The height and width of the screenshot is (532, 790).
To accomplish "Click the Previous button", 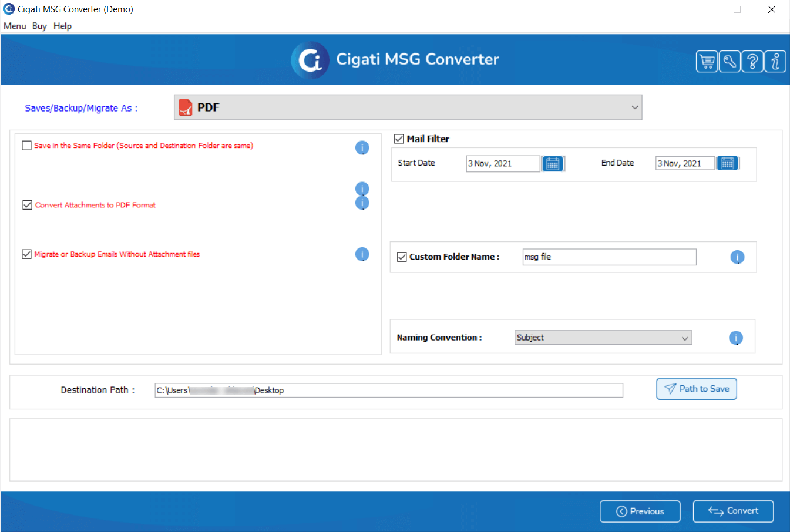I will (640, 511).
